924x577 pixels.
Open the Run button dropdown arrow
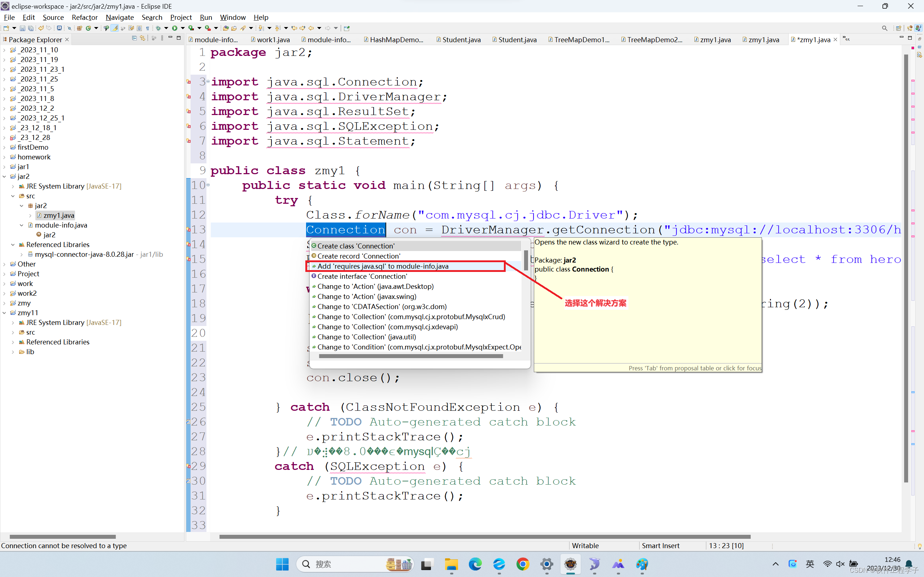(183, 28)
